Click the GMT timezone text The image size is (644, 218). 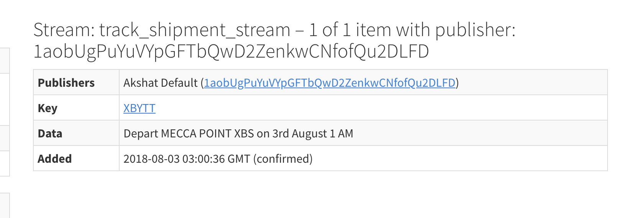tap(239, 159)
